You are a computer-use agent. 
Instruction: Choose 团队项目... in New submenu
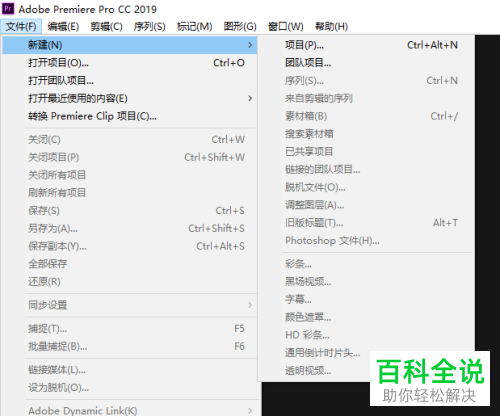pyautogui.click(x=367, y=63)
